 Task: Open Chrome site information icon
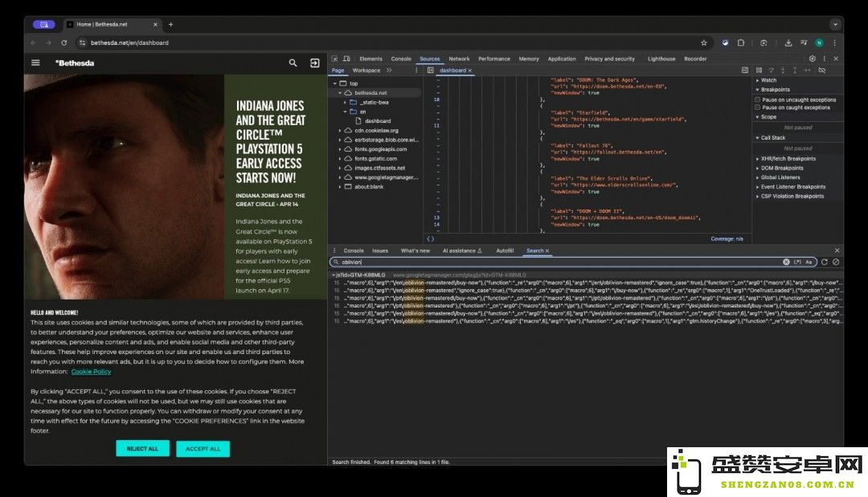[82, 43]
